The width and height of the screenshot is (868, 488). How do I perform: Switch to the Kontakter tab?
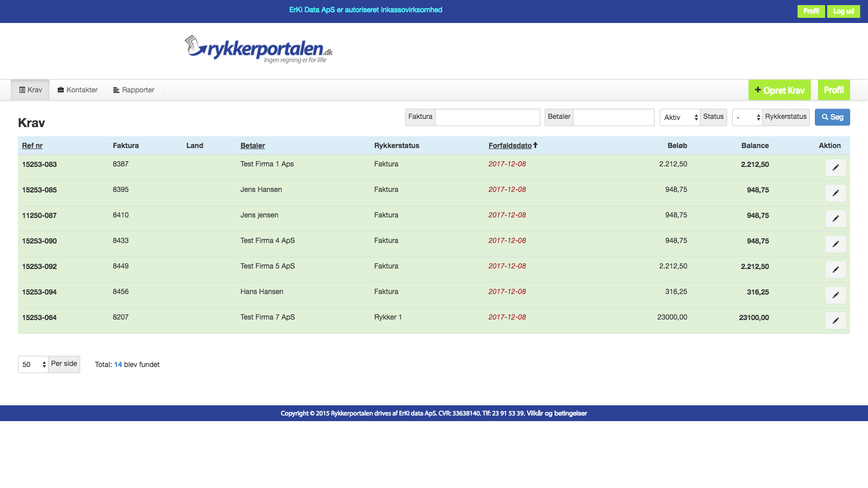click(82, 89)
